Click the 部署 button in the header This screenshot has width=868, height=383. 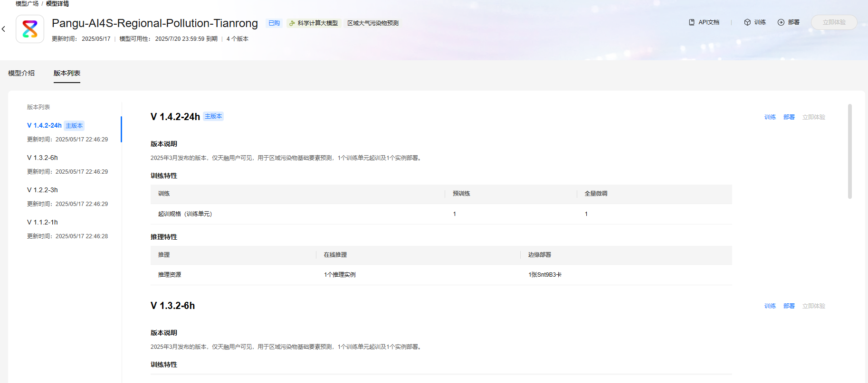coord(789,22)
